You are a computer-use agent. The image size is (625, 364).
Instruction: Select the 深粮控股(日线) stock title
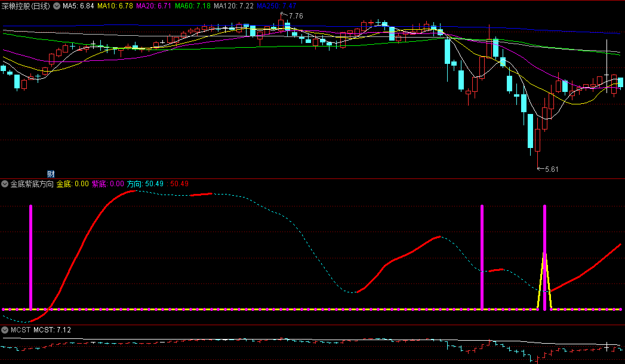[26, 6]
